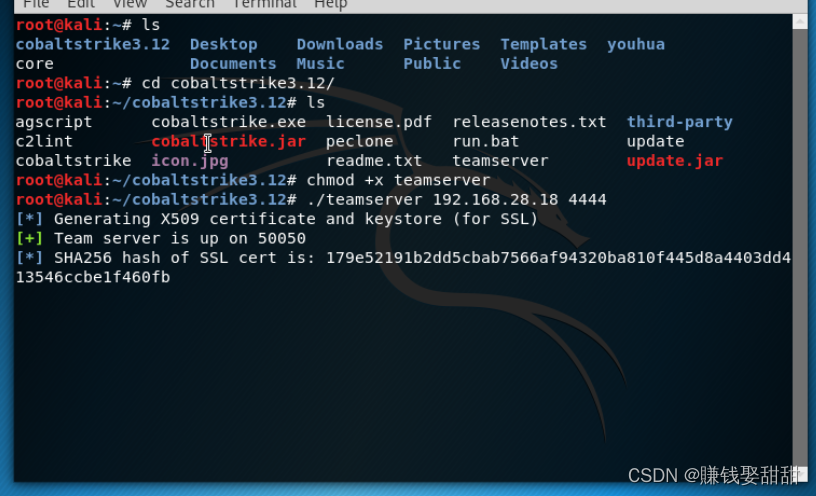The height and width of the screenshot is (496, 816).
Task: Open the File menu
Action: point(36,4)
